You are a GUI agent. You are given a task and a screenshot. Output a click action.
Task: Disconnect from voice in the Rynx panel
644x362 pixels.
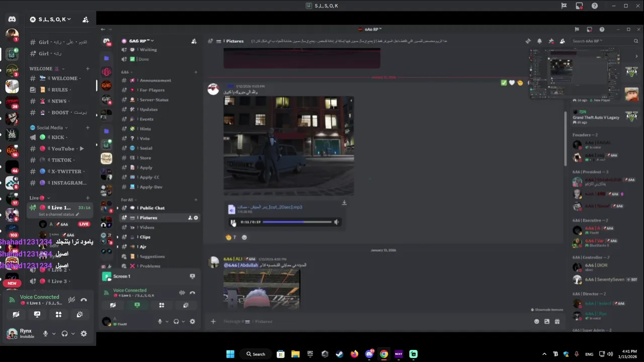[x=84, y=300]
